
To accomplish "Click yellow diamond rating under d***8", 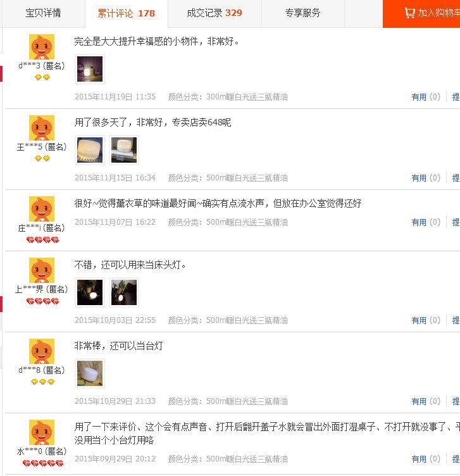I will [x=42, y=382].
